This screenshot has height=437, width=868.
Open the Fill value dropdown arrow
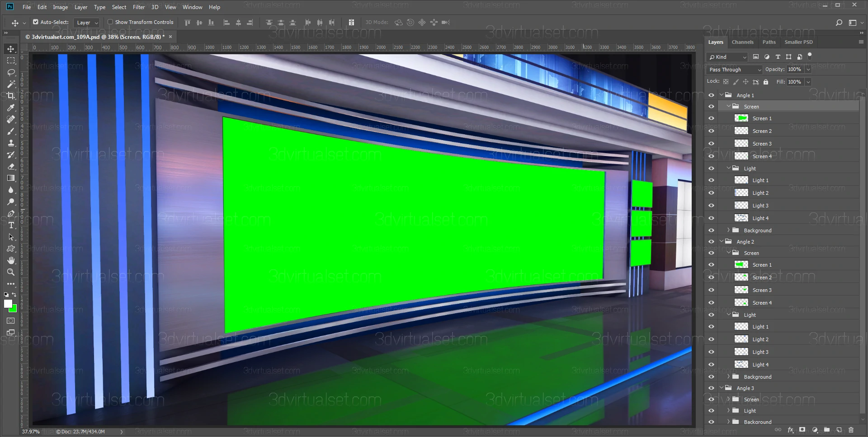[x=808, y=82]
